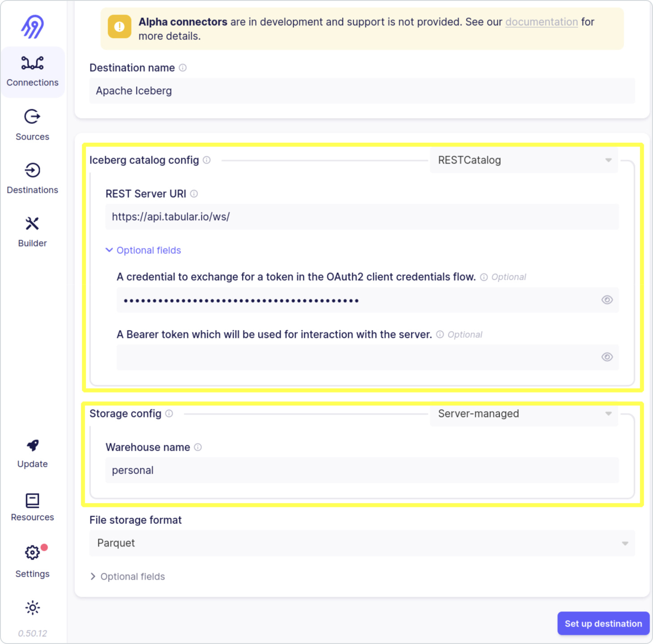Show REST Server URI info icon
This screenshot has height=644, width=653.
coord(194,193)
